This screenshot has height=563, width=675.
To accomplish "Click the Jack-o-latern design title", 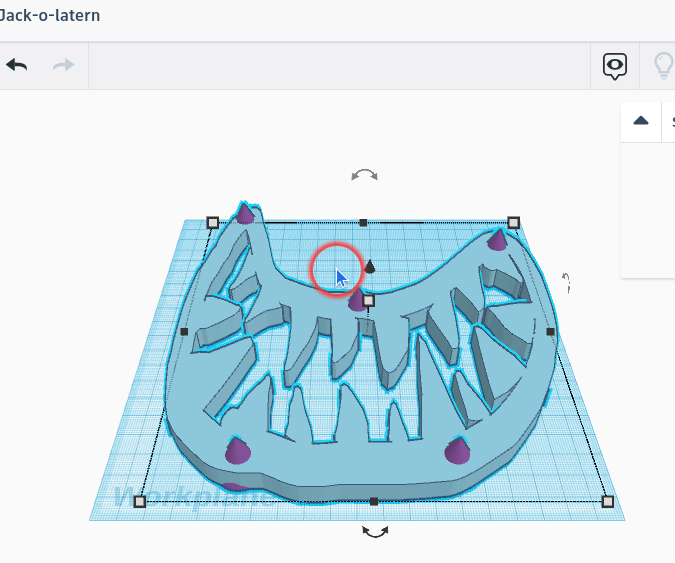I will (50, 17).
